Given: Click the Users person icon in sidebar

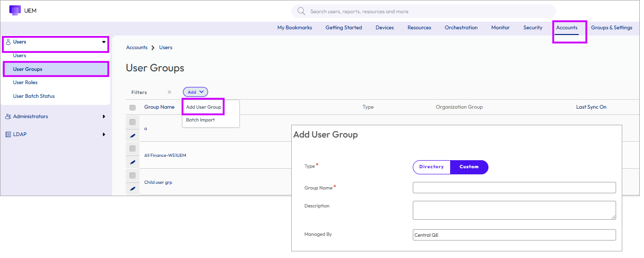Looking at the screenshot, I should click(8, 42).
